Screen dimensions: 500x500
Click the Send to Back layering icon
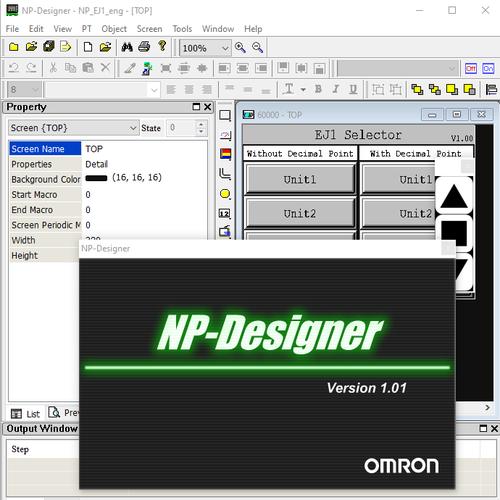434,89
